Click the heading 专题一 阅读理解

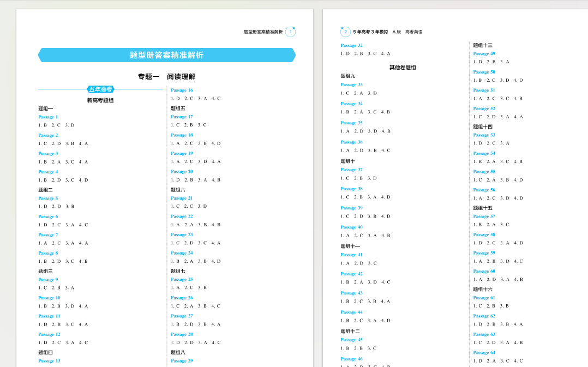[x=166, y=76]
